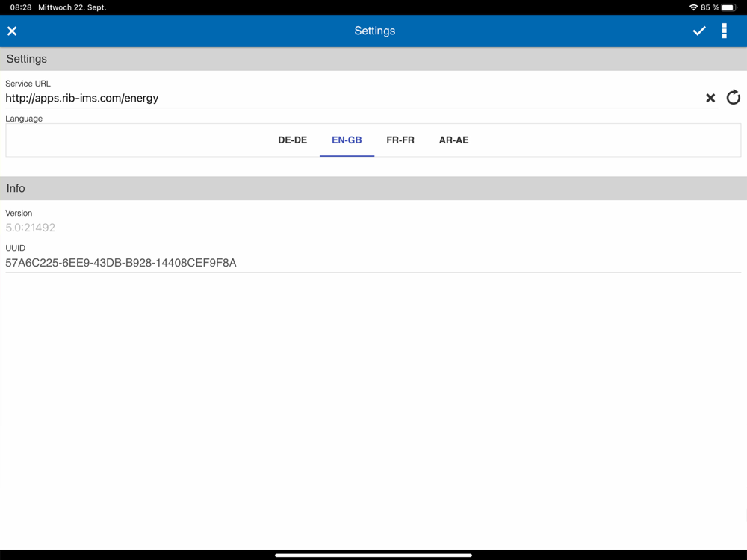This screenshot has width=747, height=560.
Task: Tap the iPad home indicator bar
Action: [x=373, y=555]
